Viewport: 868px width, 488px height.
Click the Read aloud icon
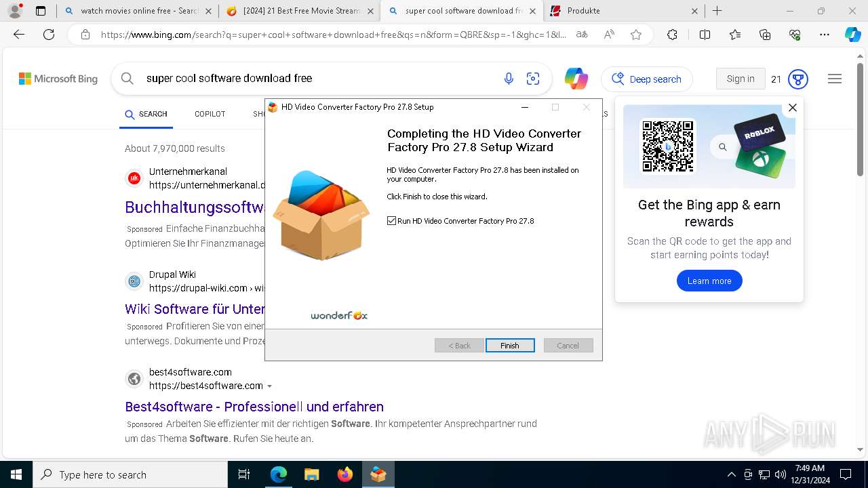[609, 35]
